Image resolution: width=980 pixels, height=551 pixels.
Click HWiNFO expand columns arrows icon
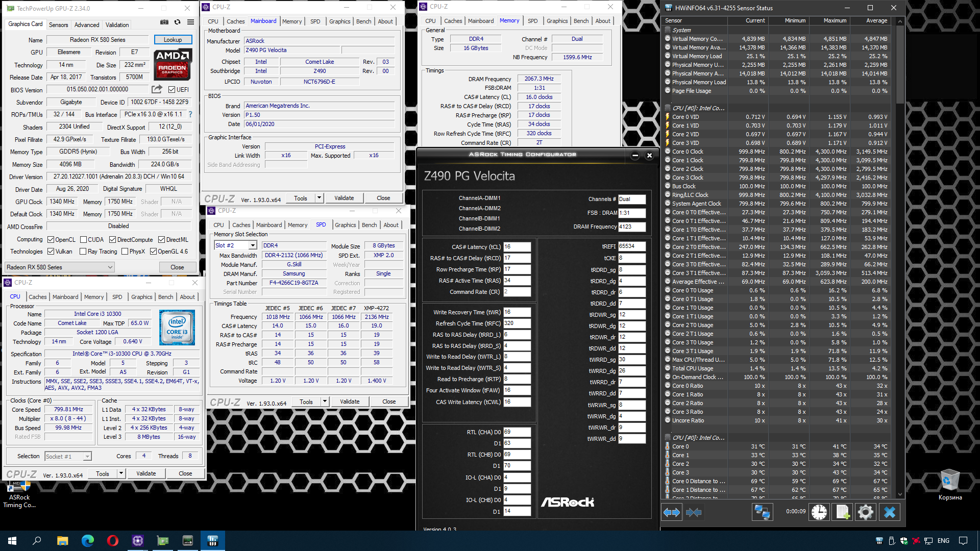pos(672,512)
